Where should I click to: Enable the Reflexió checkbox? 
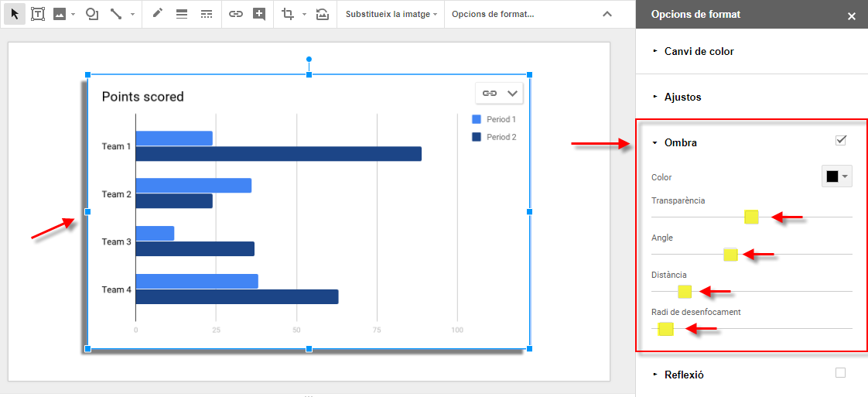click(x=840, y=373)
